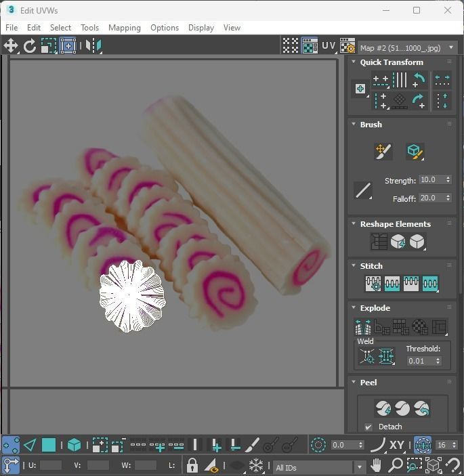464x476 pixels.
Task: Toggle the checker pattern display icon
Action: (x=291, y=46)
